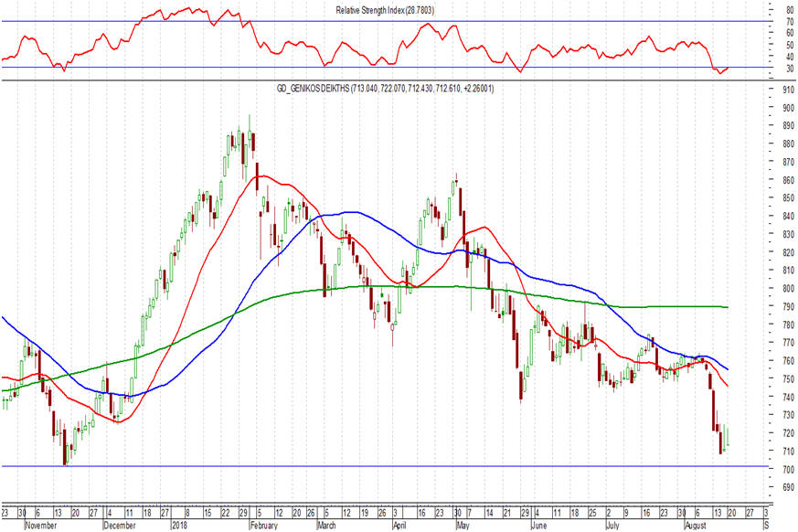The image size is (798, 532).
Task: Click the RSI scale value 30 on right axis
Action: (x=790, y=69)
